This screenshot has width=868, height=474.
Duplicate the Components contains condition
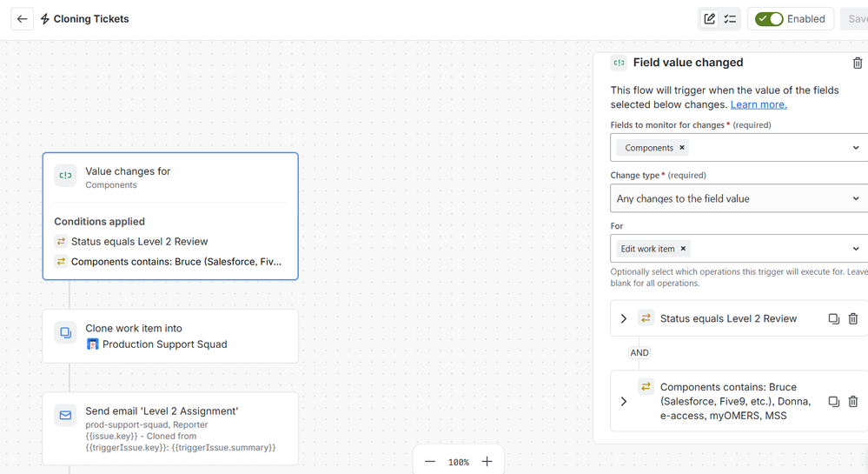[x=833, y=401]
